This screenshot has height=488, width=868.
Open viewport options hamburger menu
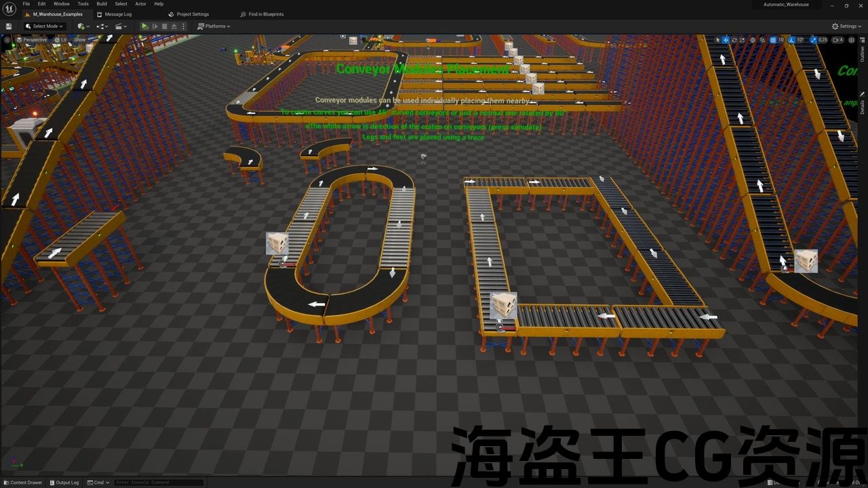[x=7, y=40]
